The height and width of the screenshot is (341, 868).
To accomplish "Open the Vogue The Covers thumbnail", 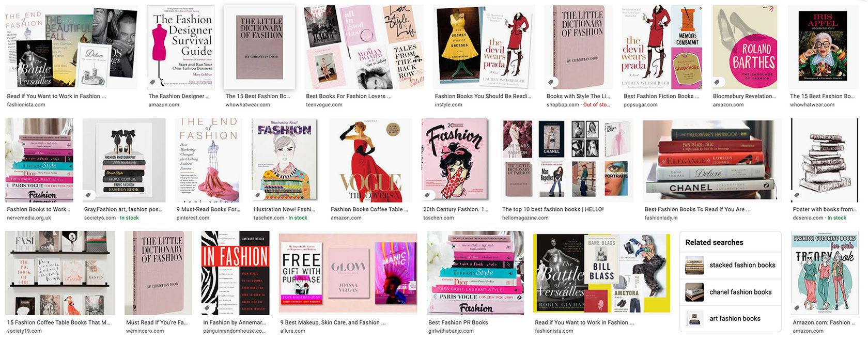I will pos(370,160).
